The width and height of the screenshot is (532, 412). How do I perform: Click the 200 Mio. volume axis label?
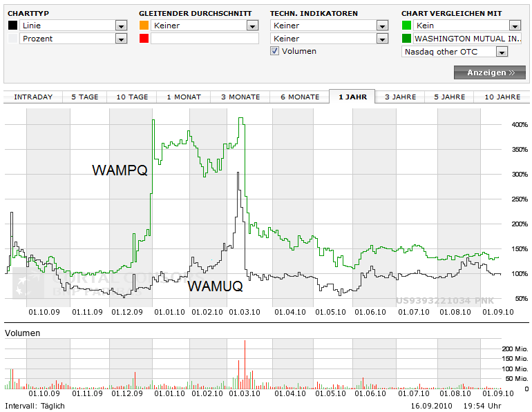click(515, 349)
